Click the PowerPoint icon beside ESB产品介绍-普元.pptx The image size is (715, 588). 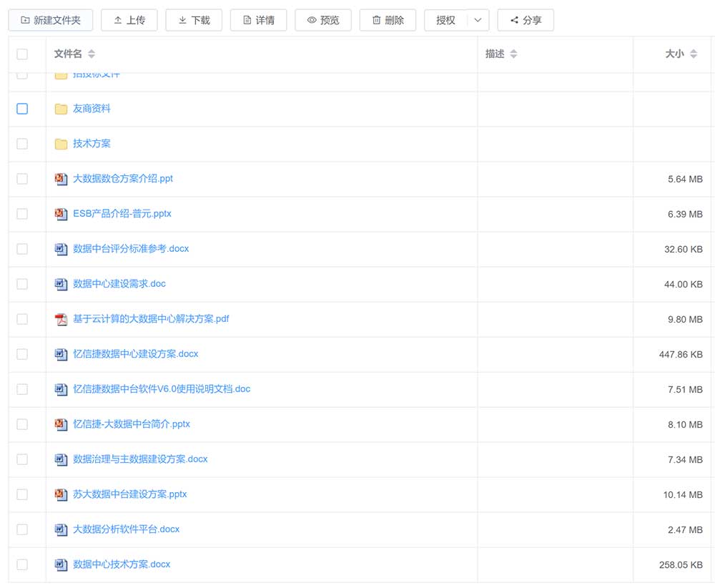(61, 214)
